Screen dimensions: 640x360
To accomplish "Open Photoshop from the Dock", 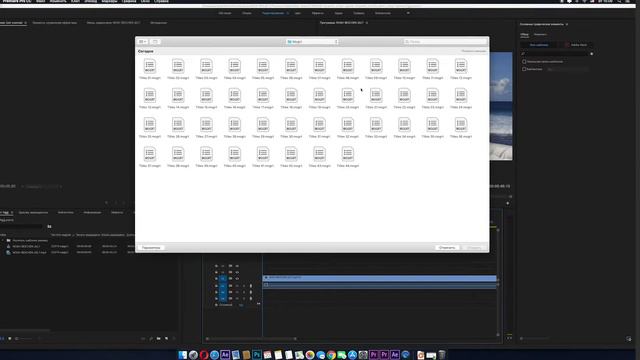I will (257, 355).
